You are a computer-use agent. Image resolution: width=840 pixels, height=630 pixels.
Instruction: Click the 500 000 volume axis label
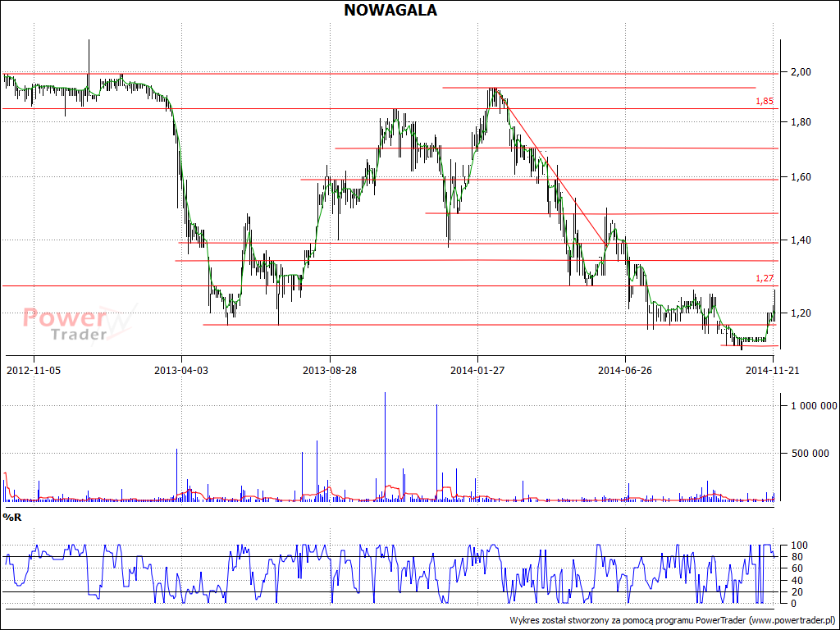coord(810,453)
